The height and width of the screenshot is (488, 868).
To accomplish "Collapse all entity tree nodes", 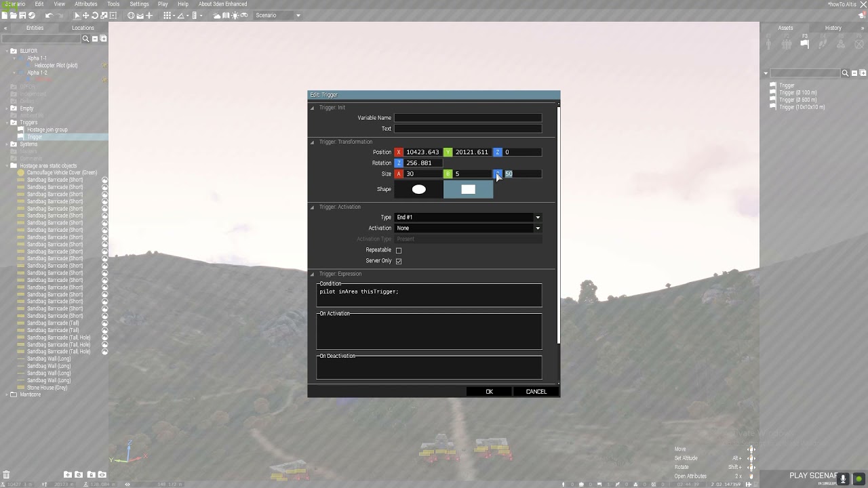I will (x=95, y=39).
